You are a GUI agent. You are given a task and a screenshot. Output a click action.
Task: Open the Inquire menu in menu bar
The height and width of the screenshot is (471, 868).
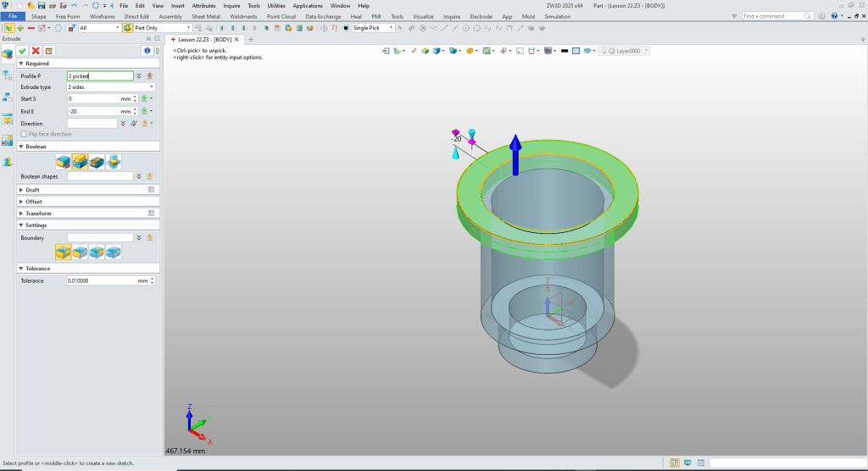click(231, 5)
